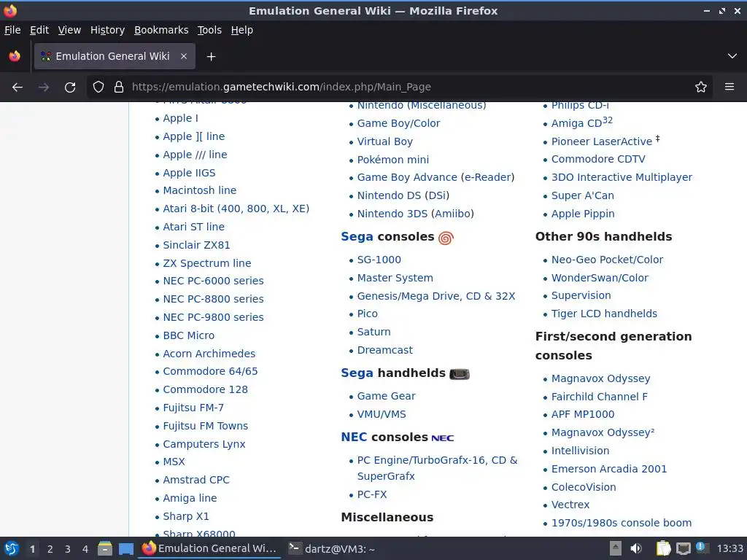The width and height of the screenshot is (747, 560).
Task: Open the Fujitsu FM Towns link
Action: pos(205,426)
